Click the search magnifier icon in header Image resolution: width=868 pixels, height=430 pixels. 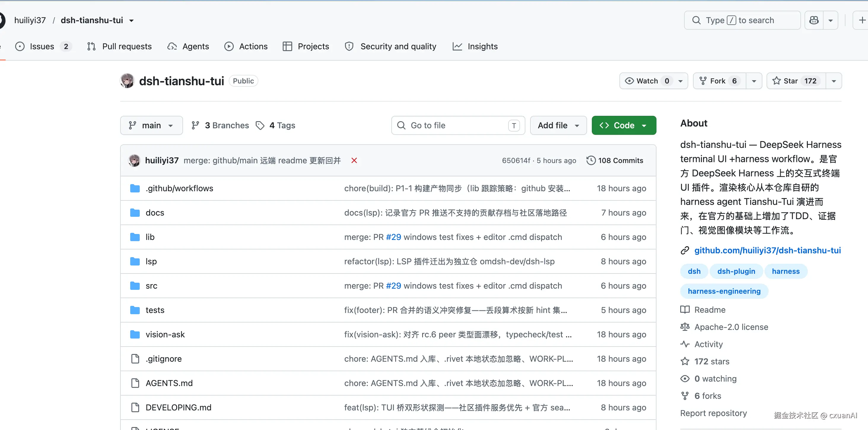(696, 20)
